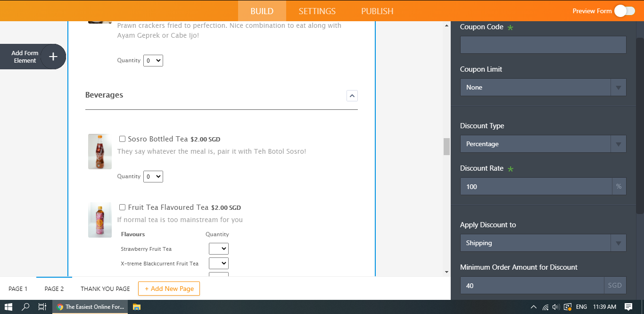Viewport: 644px width, 314px height.
Task: Check the Sosro Bottled Tea product checkbox
Action: pyautogui.click(x=122, y=139)
